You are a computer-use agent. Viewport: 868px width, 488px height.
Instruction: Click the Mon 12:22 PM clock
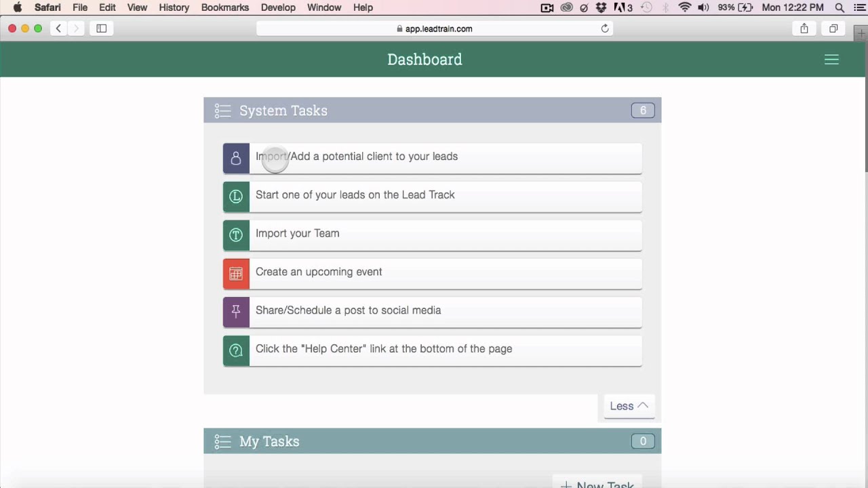pyautogui.click(x=793, y=7)
